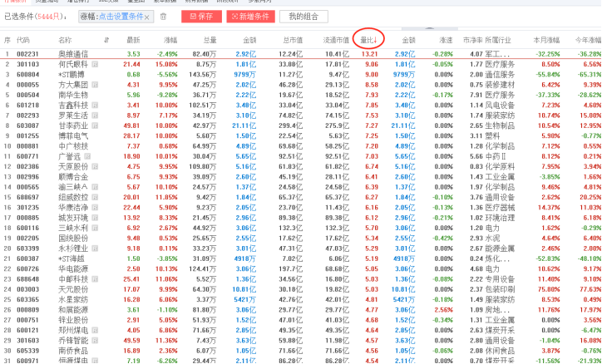Click the 包装印刷 industry cell
The height and width of the screenshot is (364, 602).
pyautogui.click(x=500, y=289)
